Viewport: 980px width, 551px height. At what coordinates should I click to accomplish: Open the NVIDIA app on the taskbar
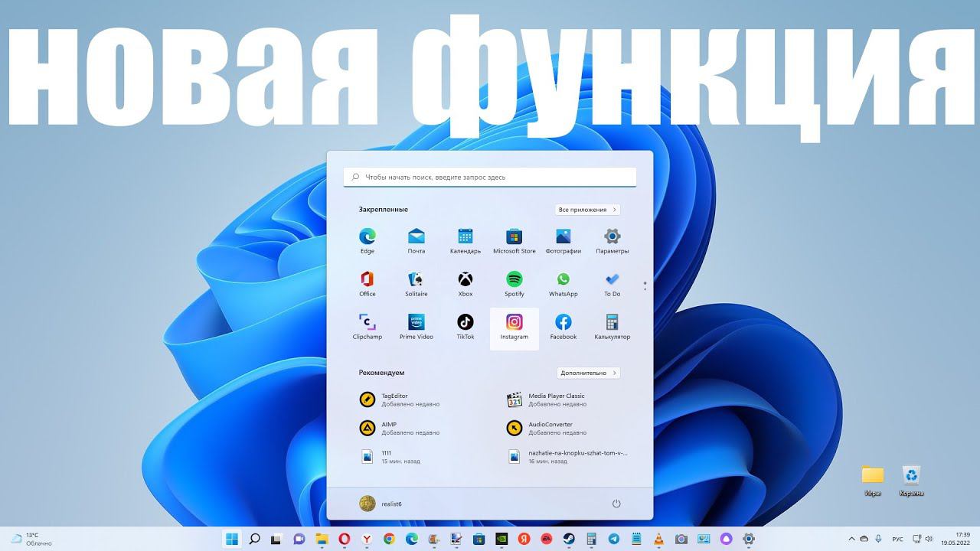point(501,539)
